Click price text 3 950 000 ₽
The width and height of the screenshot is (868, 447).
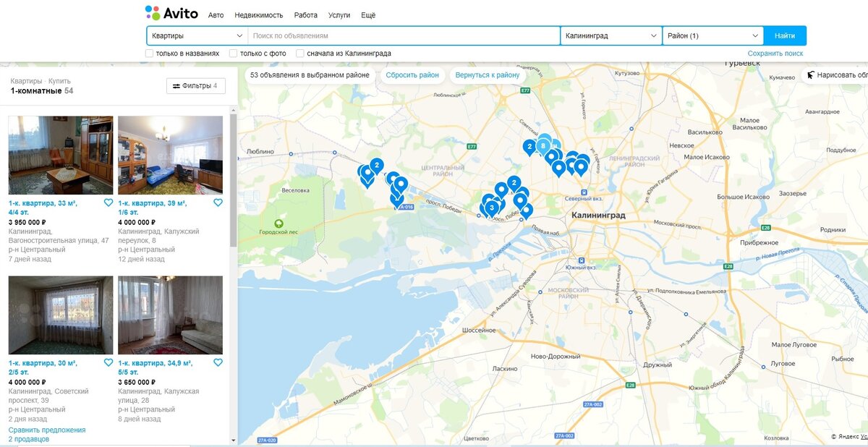tap(27, 222)
